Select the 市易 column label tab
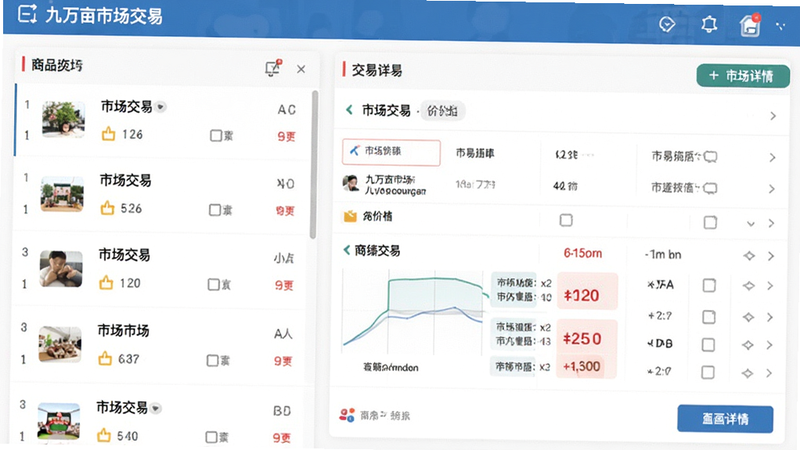 coord(475,153)
